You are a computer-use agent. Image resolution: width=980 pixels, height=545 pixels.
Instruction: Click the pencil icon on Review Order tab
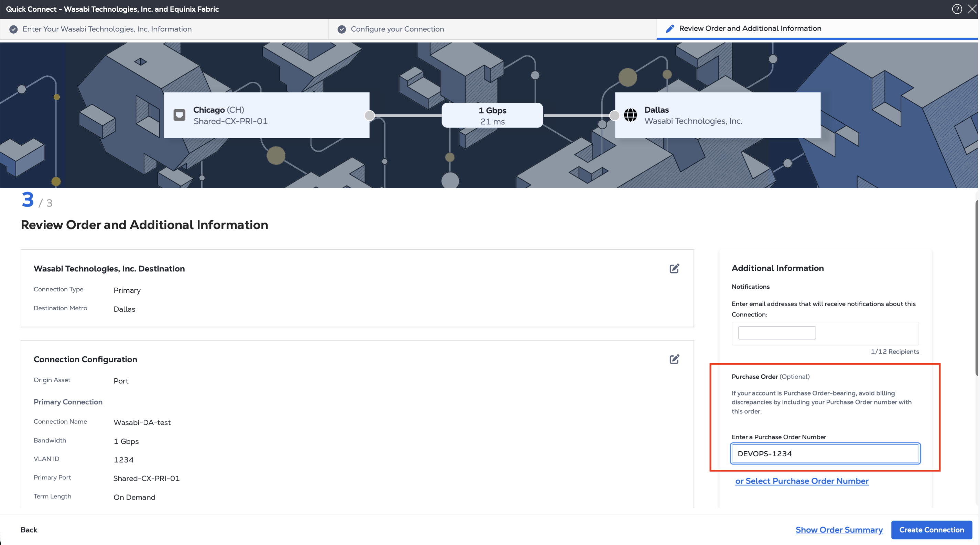point(670,29)
